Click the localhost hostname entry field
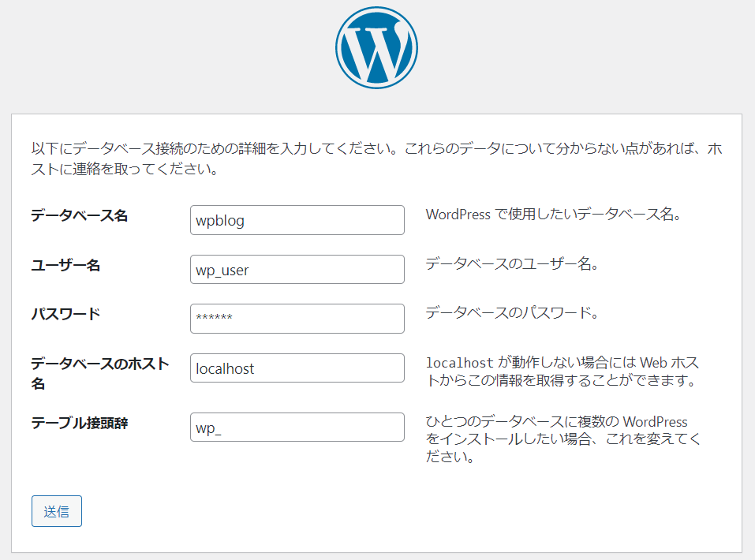Image resolution: width=755 pixels, height=560 pixels. pyautogui.click(x=297, y=368)
